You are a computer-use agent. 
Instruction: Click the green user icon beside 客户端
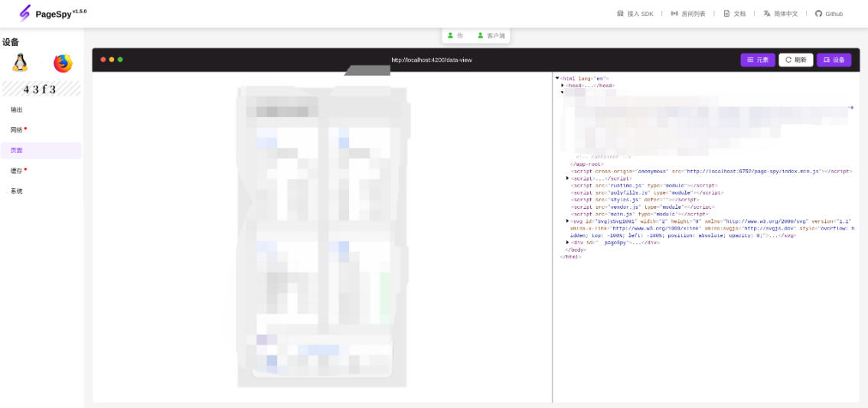(x=481, y=35)
